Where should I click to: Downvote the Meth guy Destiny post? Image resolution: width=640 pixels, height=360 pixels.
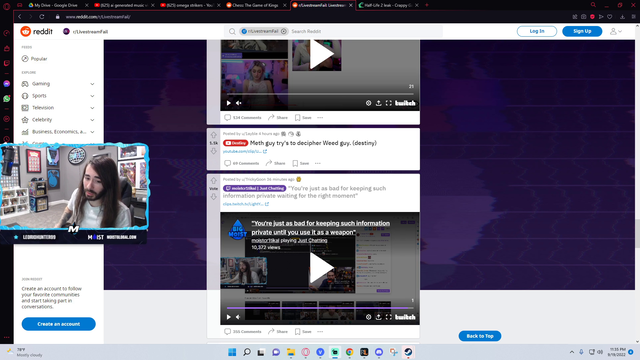click(213, 151)
